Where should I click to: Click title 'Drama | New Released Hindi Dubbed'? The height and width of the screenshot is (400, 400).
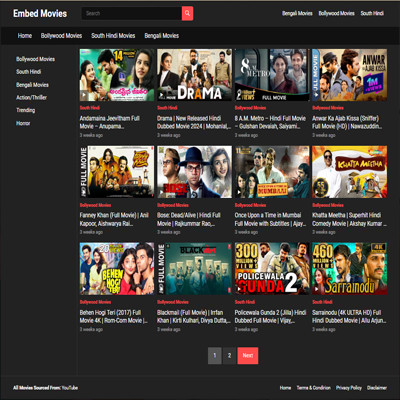194,122
